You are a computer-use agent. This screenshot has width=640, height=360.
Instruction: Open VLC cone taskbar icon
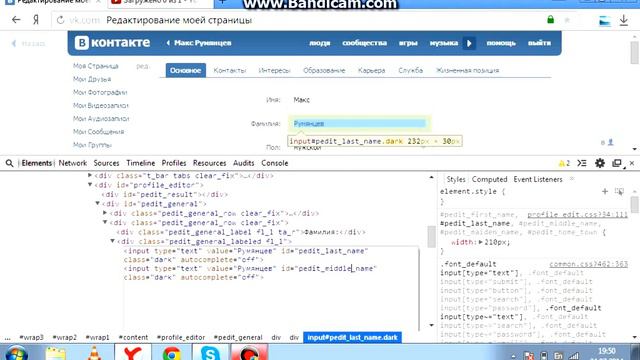(x=94, y=353)
